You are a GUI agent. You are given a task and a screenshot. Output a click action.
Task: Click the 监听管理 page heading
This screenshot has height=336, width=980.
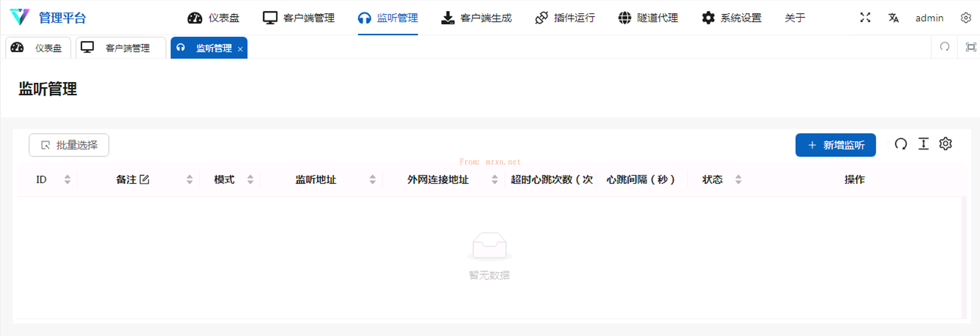[x=48, y=89]
